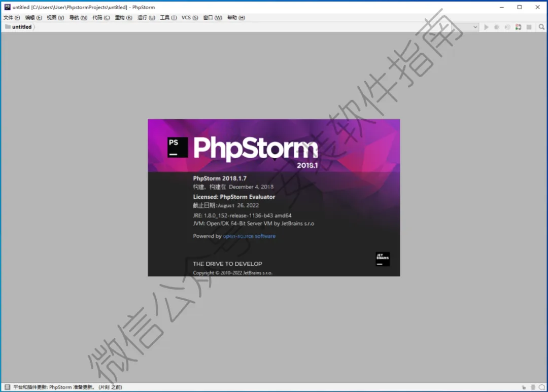Viewport: 548px width, 392px height.
Task: Click the PS logo on About splash
Action: pos(178,147)
